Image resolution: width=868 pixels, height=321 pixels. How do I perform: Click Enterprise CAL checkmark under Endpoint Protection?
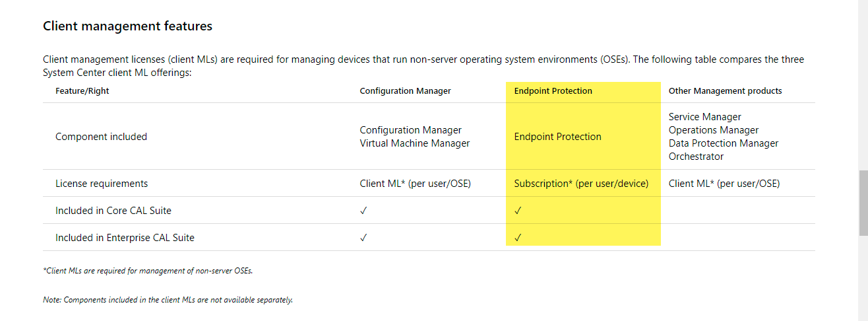click(x=518, y=238)
